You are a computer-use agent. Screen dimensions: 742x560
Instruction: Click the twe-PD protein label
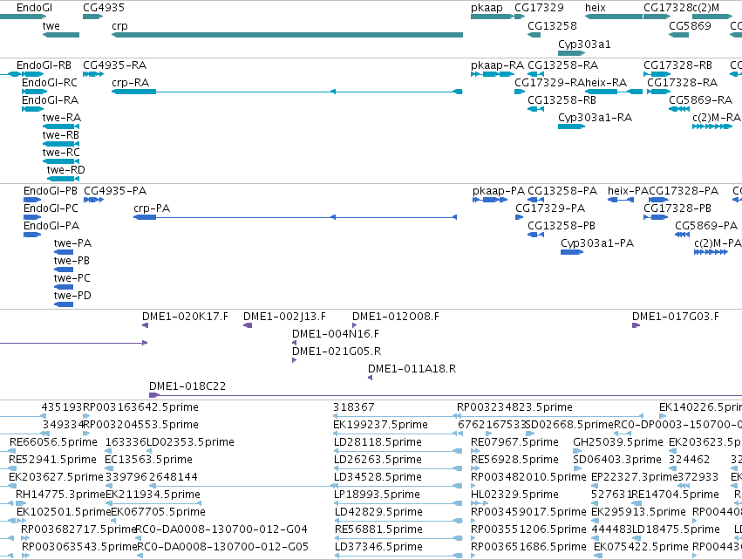(x=72, y=296)
